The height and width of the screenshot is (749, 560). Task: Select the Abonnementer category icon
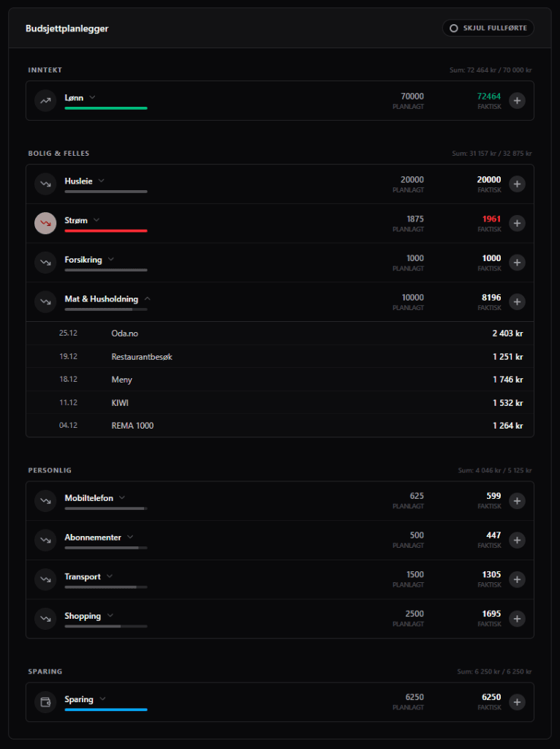[x=45, y=540]
